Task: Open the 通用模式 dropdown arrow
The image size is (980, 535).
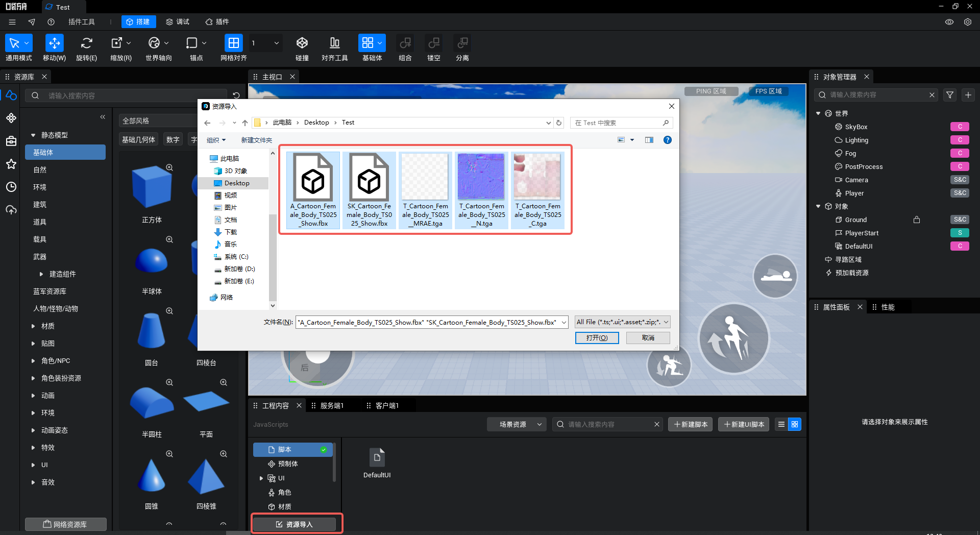Action: [27, 43]
